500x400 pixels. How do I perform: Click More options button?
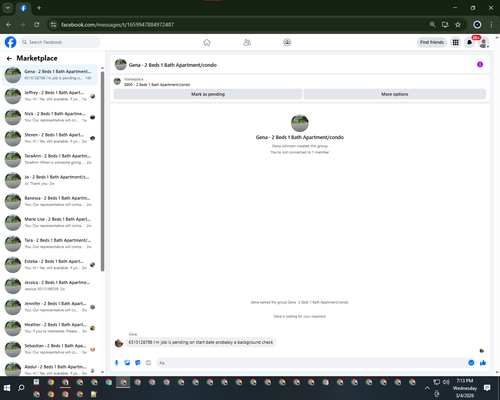(x=395, y=94)
